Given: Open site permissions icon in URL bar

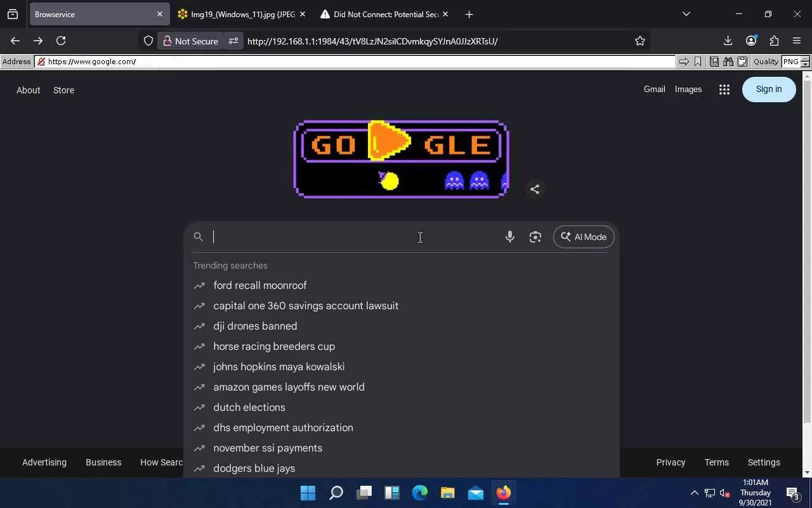Looking at the screenshot, I should 233,41.
